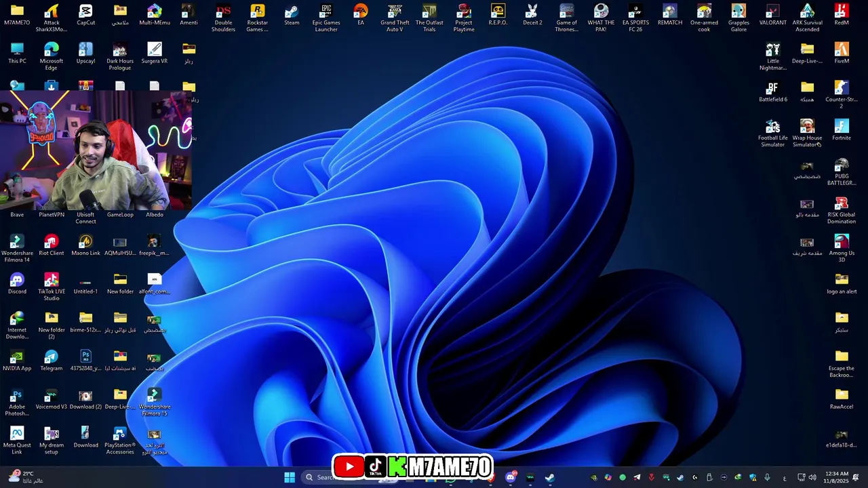868x488 pixels.
Task: Launch NVIDIA App shortcut
Action: 17,361
